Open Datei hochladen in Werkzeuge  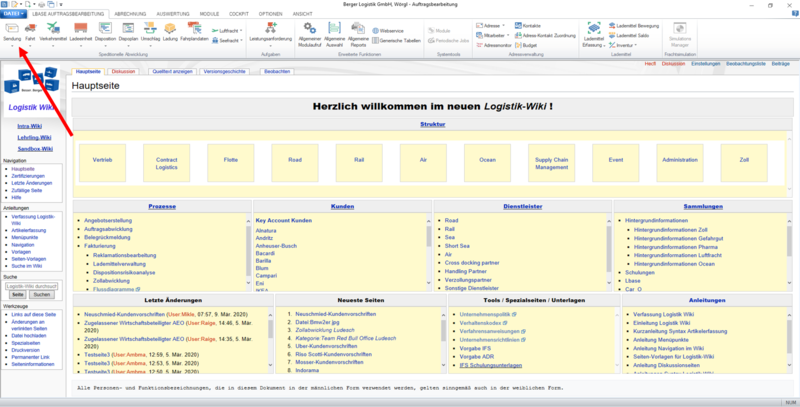29,336
